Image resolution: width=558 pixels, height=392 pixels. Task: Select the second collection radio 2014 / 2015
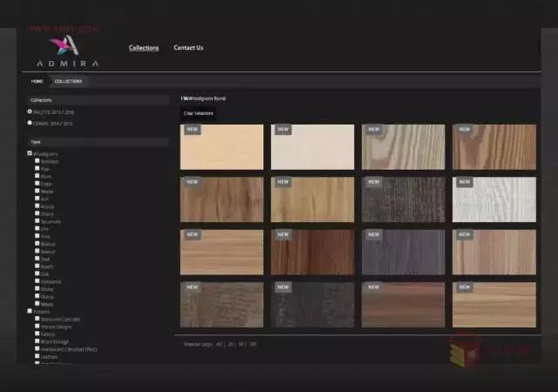coord(30,123)
